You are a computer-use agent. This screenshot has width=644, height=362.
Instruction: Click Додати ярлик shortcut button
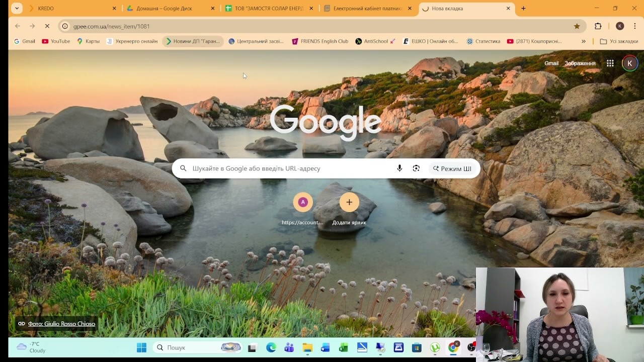coord(349,209)
